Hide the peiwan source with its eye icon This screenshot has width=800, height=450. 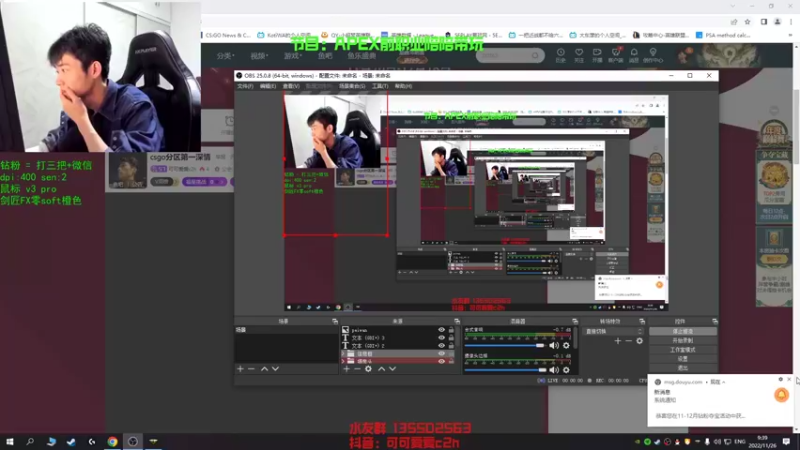[441, 330]
